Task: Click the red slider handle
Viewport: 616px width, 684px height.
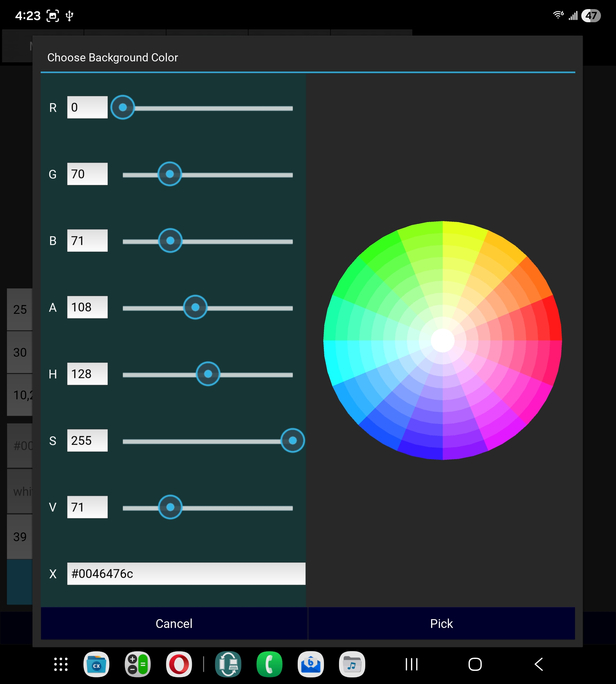Action: [x=123, y=107]
